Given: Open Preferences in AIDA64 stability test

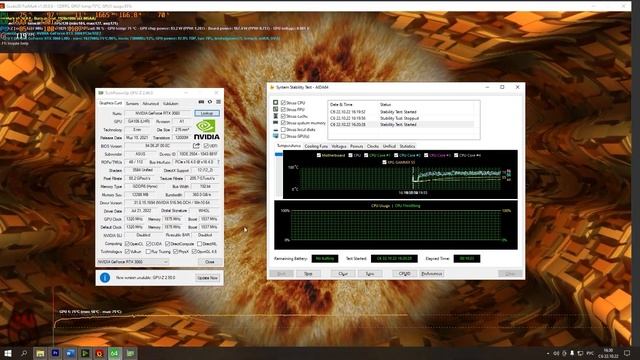Looking at the screenshot, I should [431, 274].
